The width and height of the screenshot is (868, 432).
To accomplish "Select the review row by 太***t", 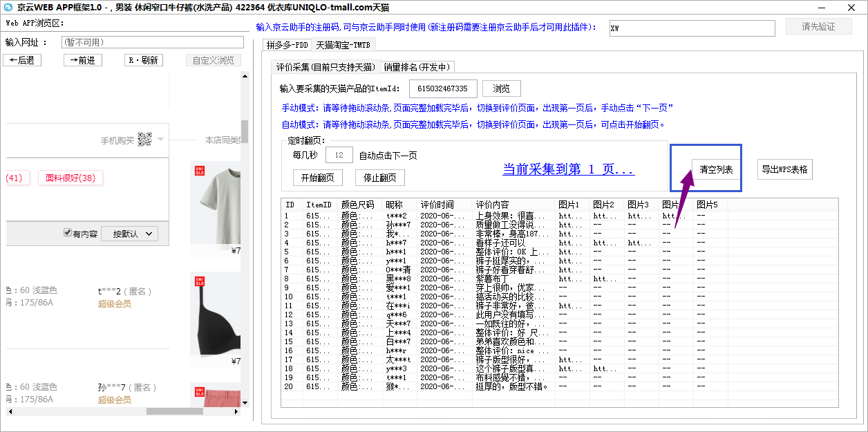I will point(560,359).
